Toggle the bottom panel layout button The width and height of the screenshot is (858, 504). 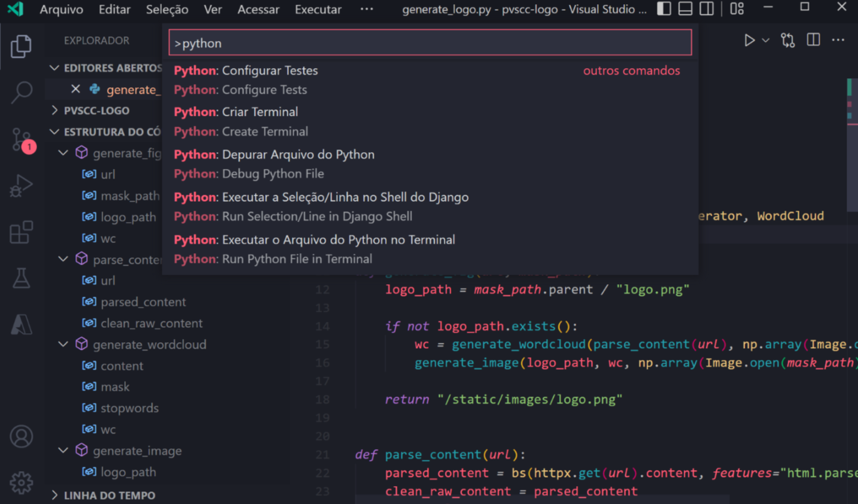685,9
